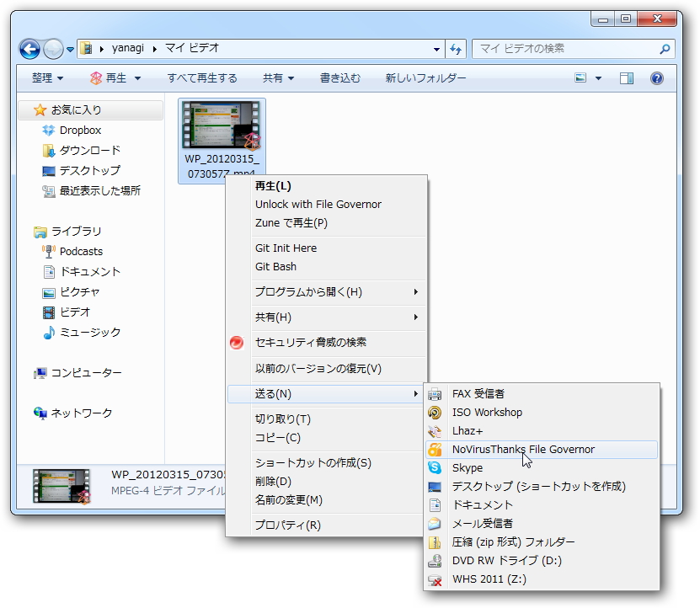This screenshot has height=608, width=700.
Task: Create a 新しいフォルダー
Action: 425,78
